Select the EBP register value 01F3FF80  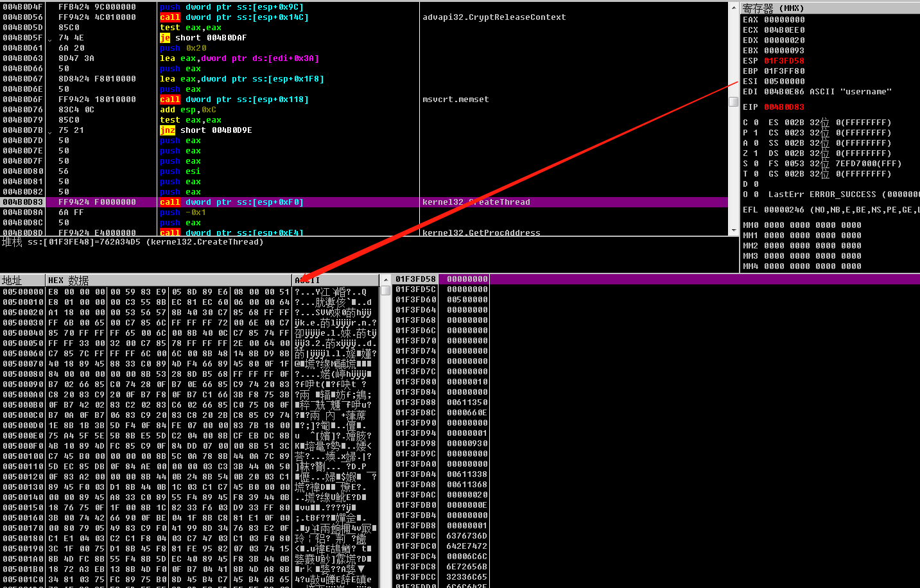785,71
